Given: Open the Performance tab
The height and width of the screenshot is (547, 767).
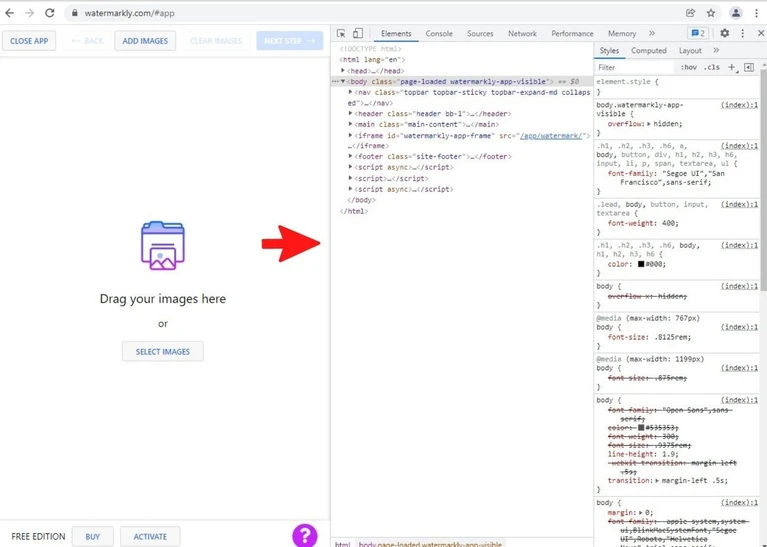Looking at the screenshot, I should click(572, 34).
